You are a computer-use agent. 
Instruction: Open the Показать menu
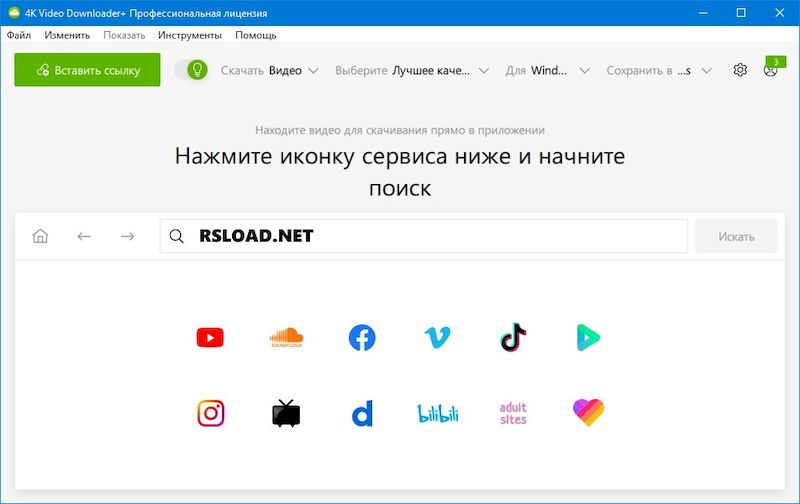click(x=124, y=35)
